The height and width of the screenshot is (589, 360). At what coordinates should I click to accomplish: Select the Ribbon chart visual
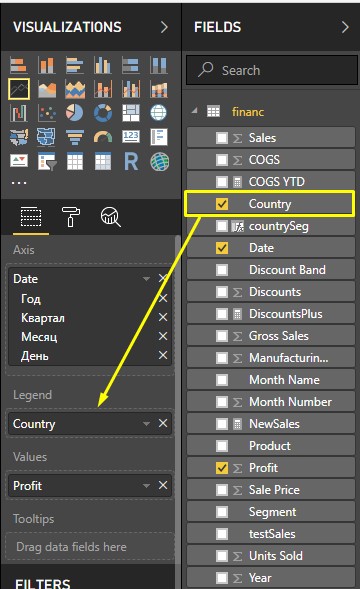click(159, 89)
